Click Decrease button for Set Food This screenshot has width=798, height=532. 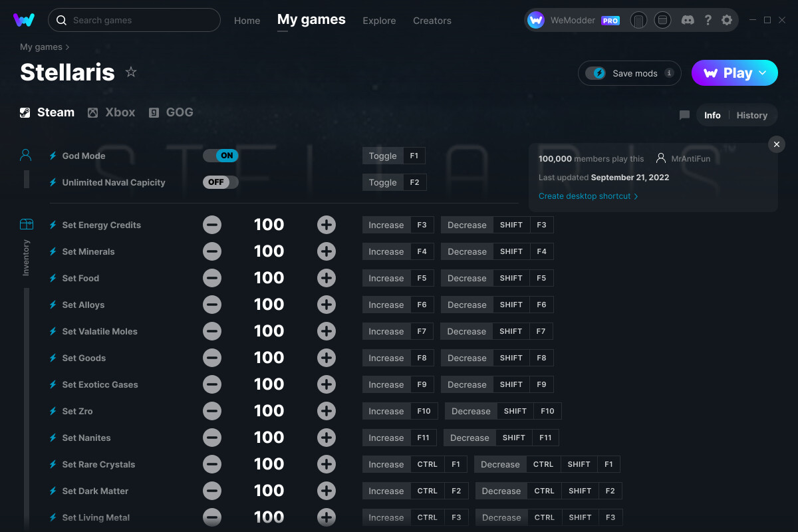467,278
